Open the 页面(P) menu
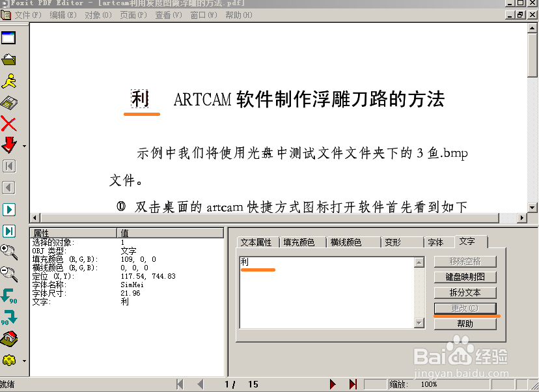The image size is (539, 392). tap(133, 15)
